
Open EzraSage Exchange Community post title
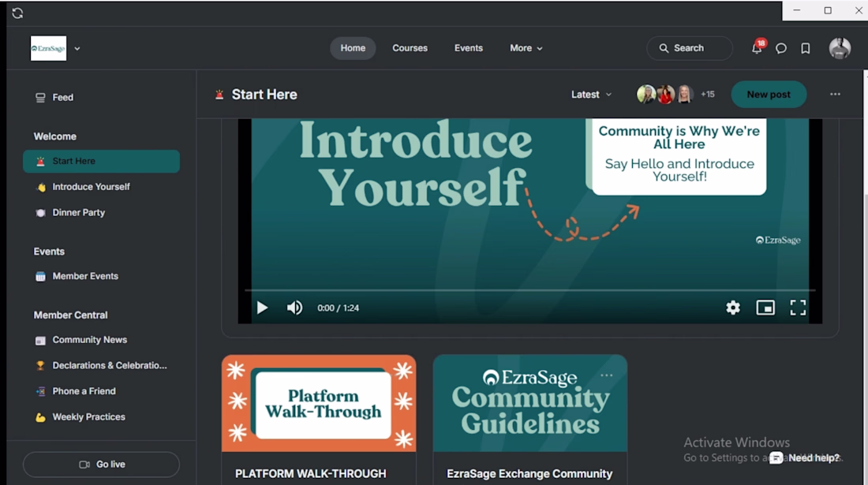[529, 474]
